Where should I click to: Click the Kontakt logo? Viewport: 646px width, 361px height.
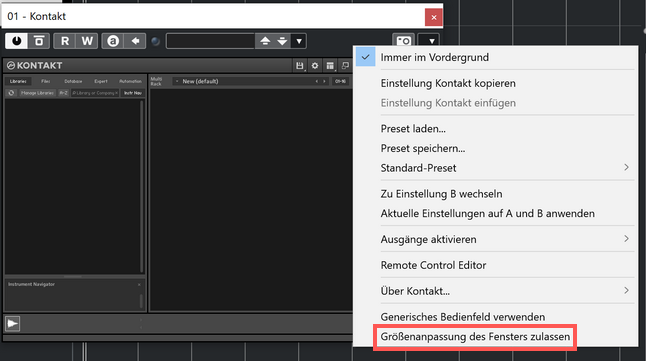[35, 65]
